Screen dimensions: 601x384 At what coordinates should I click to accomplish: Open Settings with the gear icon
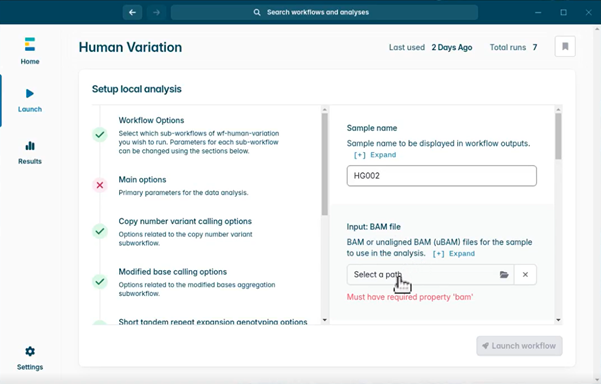30,351
